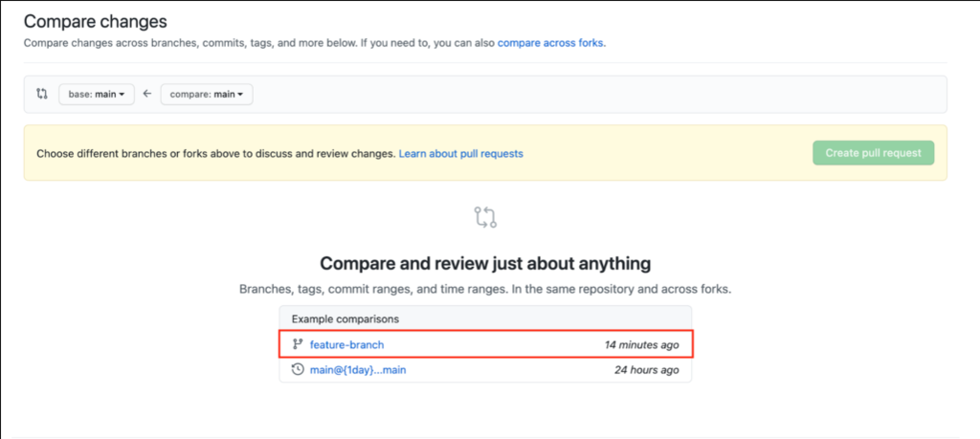Click the compare arrows icon beside base selector

point(41,94)
